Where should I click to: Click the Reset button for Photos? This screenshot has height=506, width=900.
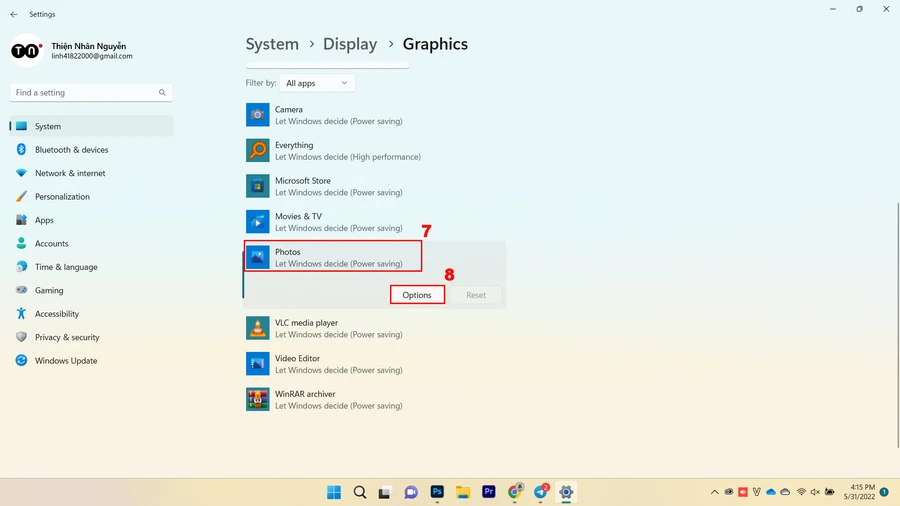476,295
